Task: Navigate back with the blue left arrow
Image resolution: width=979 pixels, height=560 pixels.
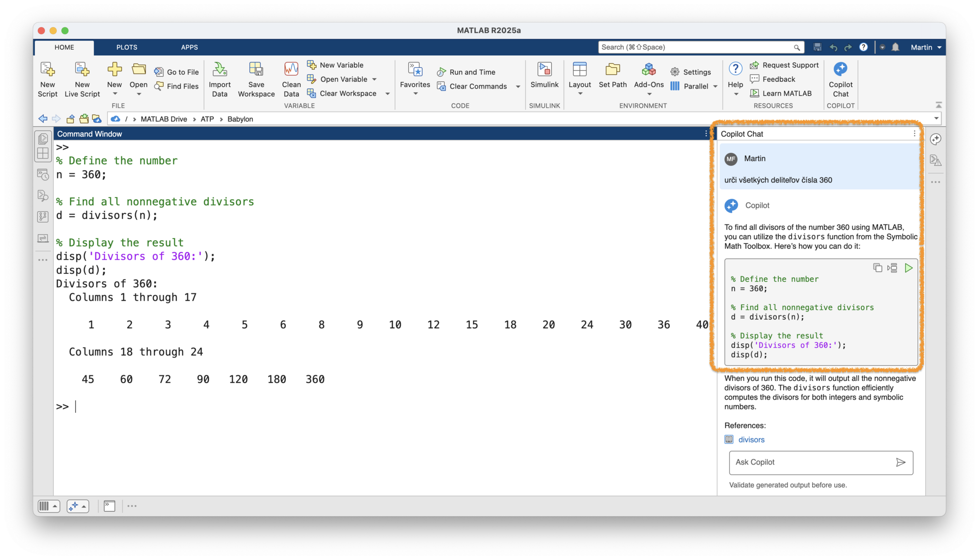Action: click(43, 119)
